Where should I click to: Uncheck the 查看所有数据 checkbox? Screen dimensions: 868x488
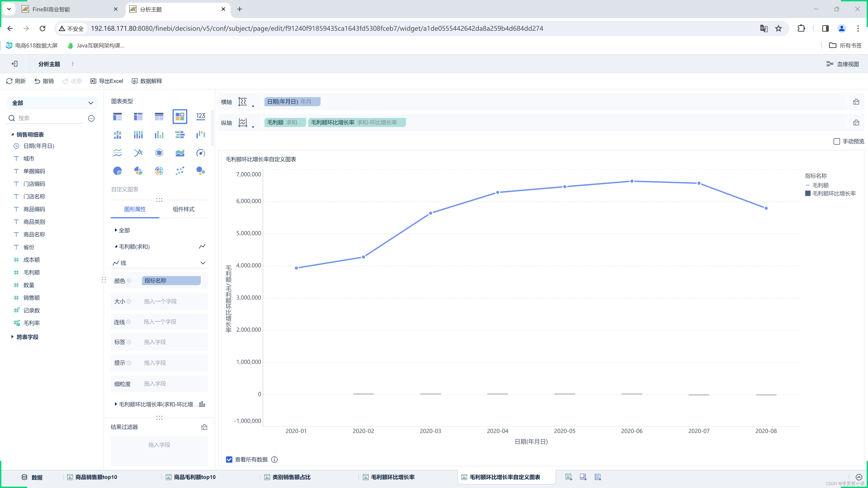[229, 459]
